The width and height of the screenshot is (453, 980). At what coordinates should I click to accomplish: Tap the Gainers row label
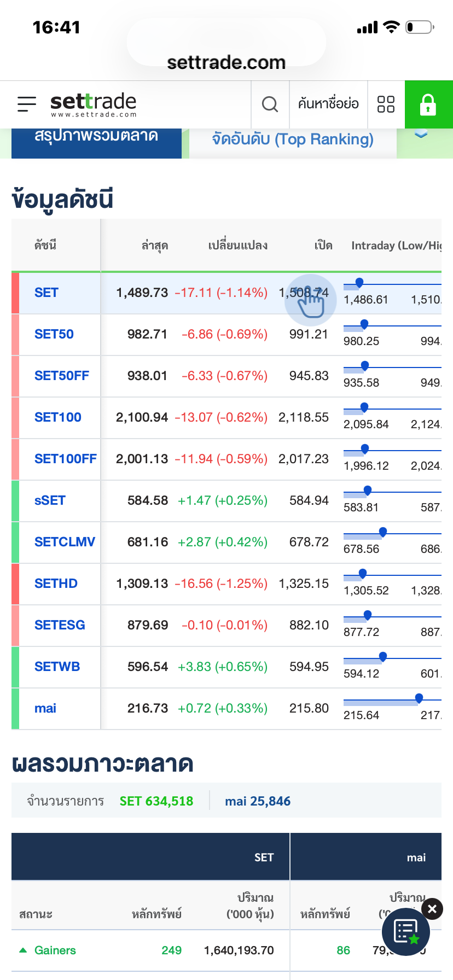[x=55, y=950]
